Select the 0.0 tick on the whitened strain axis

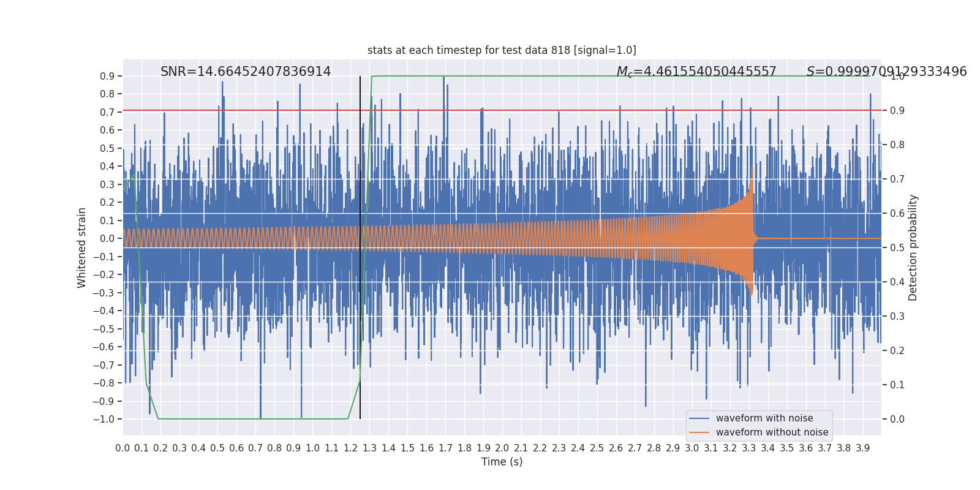tap(107, 239)
